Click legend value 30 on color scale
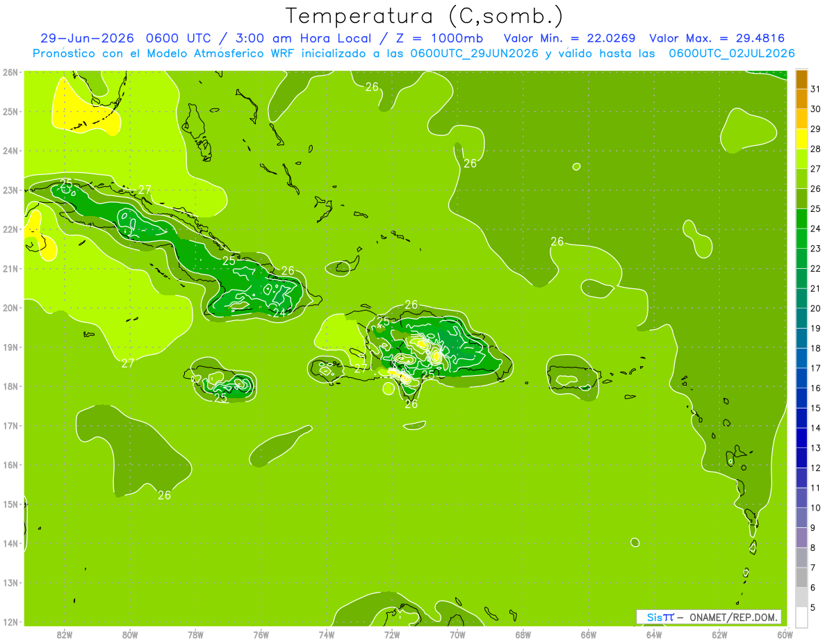Image resolution: width=834 pixels, height=644 pixels. click(816, 109)
